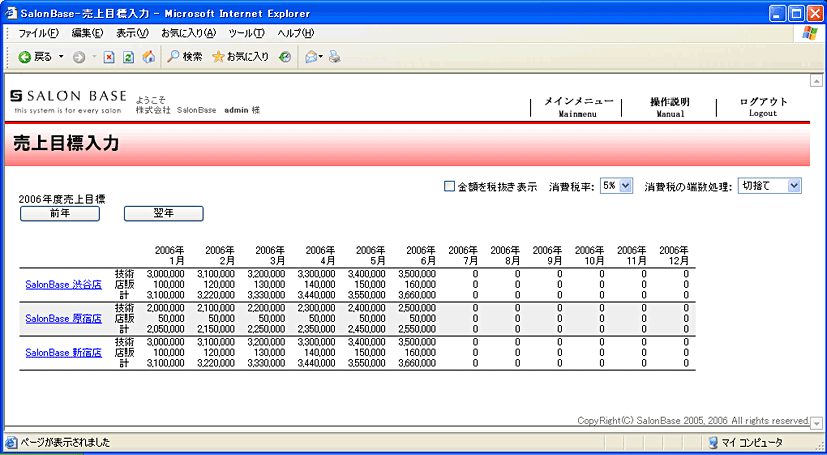Open 操作説明 Manual

670,107
